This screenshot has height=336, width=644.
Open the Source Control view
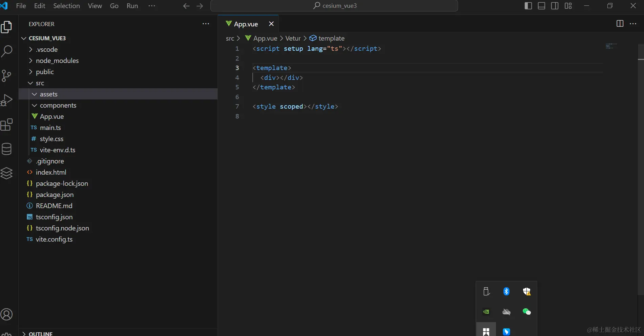pyautogui.click(x=7, y=75)
